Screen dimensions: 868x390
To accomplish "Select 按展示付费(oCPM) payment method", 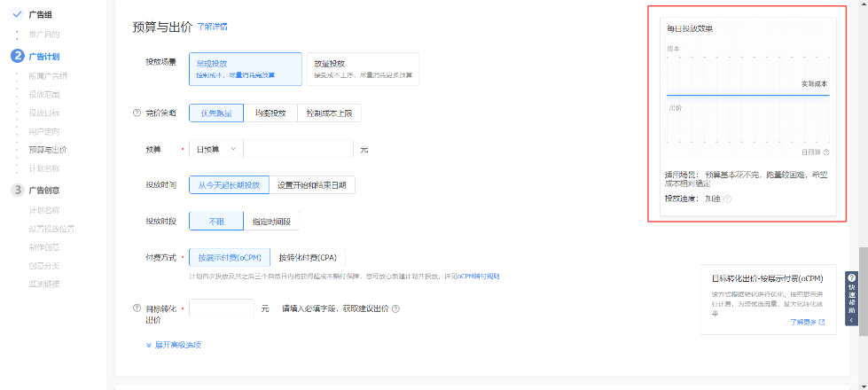I will [230, 257].
